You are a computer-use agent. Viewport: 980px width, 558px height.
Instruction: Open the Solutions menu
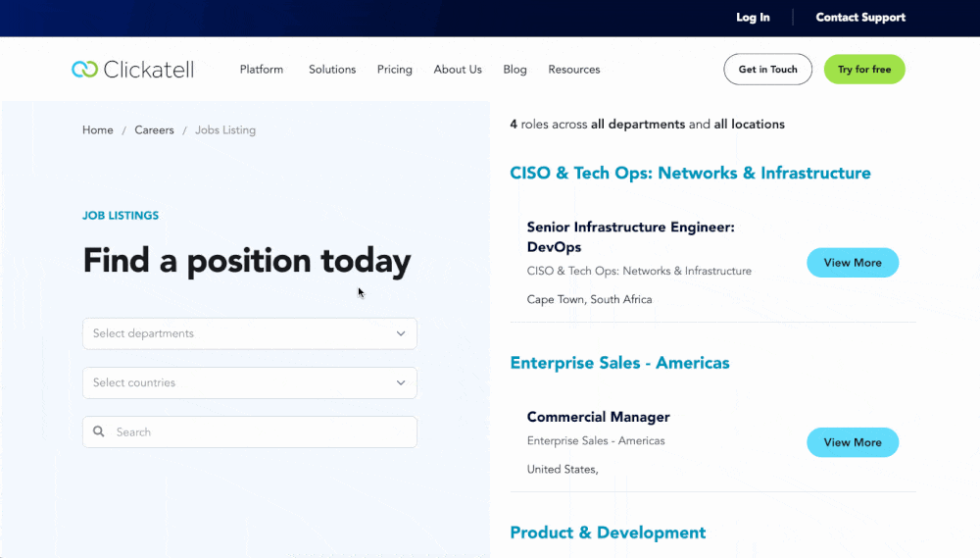click(x=332, y=70)
